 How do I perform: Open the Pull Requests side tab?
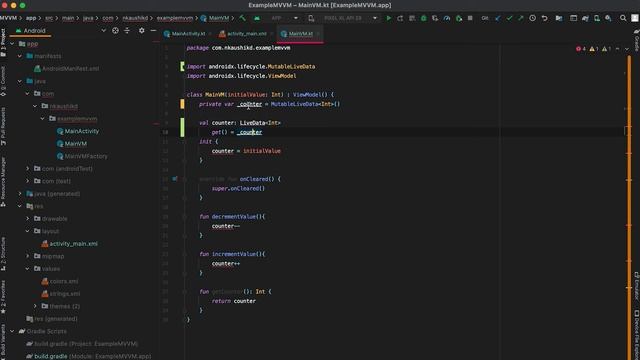[3, 126]
